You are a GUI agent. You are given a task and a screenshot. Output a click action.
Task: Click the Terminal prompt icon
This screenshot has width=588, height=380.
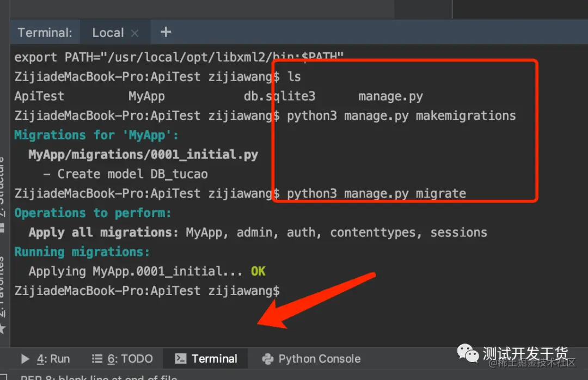180,359
